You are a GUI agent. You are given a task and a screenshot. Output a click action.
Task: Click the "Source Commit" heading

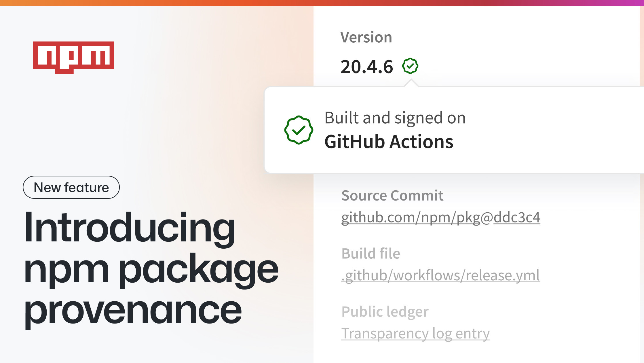point(392,196)
